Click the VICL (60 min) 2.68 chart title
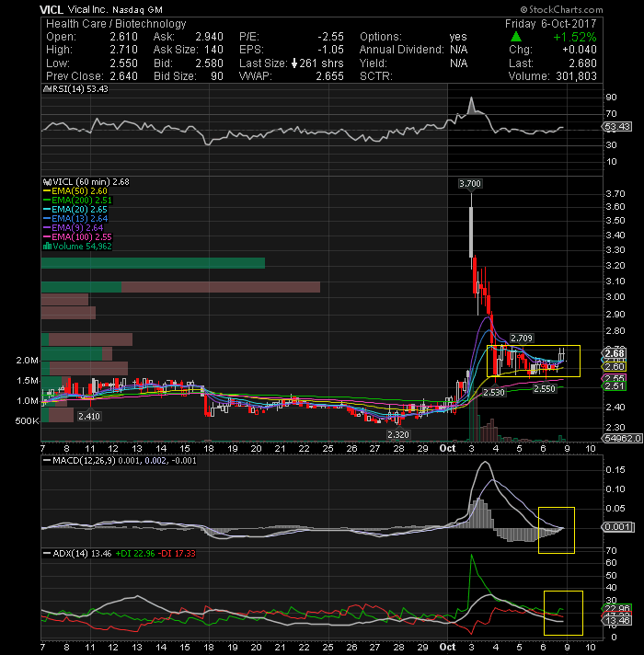The image size is (644, 655). coord(91,182)
